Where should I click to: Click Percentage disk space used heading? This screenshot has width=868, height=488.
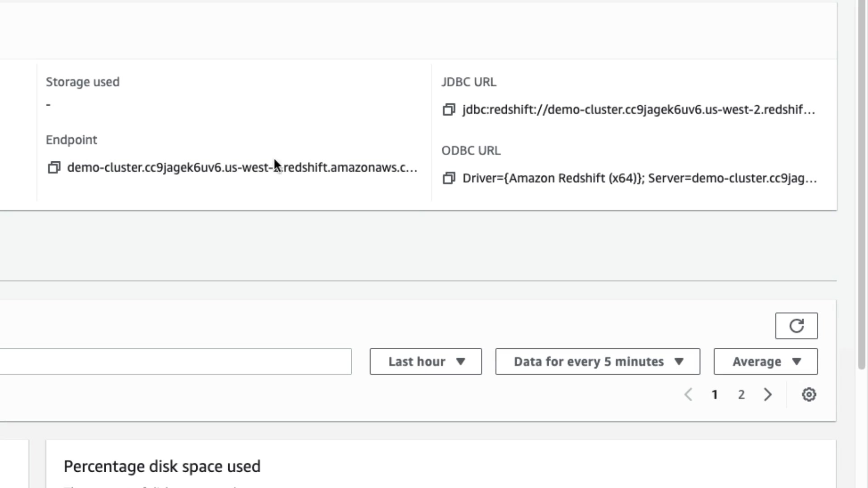162,466
